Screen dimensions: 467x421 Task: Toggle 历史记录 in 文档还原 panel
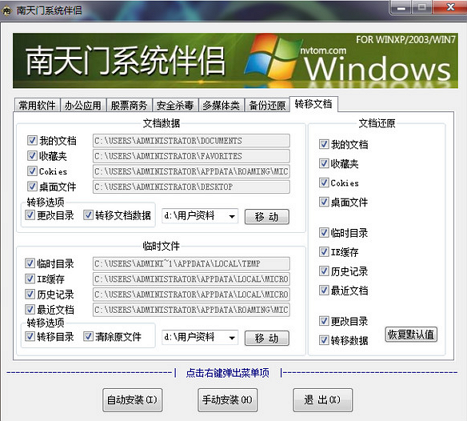pos(324,271)
